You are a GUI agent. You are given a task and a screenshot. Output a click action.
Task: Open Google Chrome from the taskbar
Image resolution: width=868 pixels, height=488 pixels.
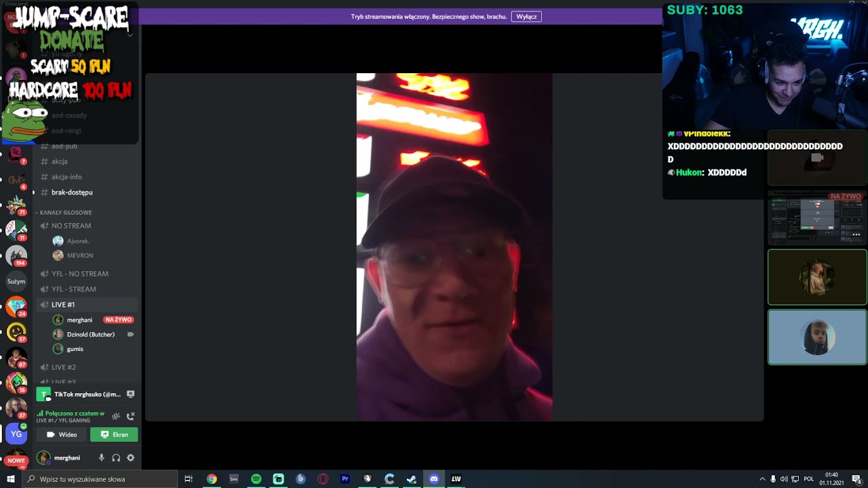tap(212, 479)
